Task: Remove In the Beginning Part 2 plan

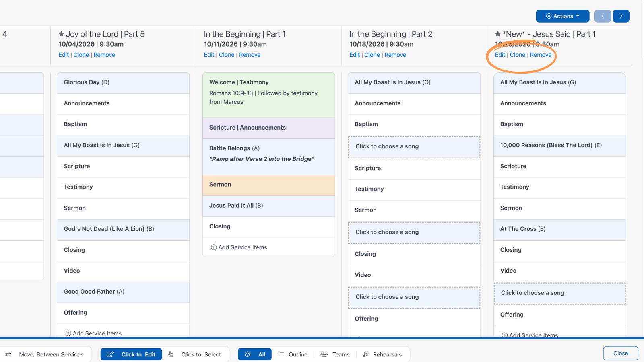Action: pos(395,55)
